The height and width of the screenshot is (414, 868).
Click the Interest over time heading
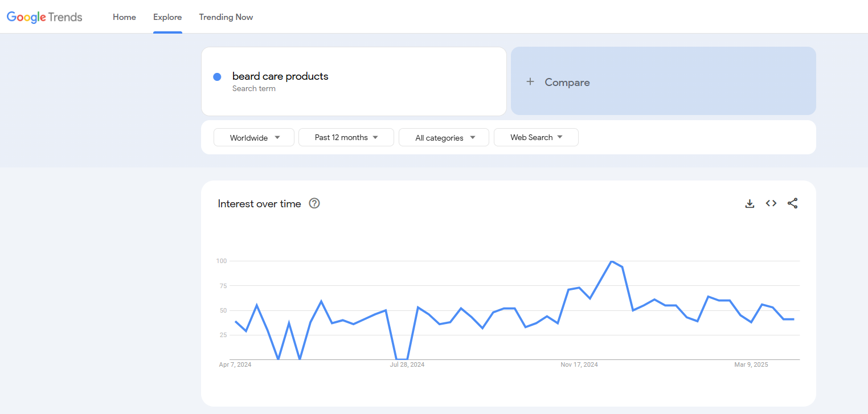point(259,203)
